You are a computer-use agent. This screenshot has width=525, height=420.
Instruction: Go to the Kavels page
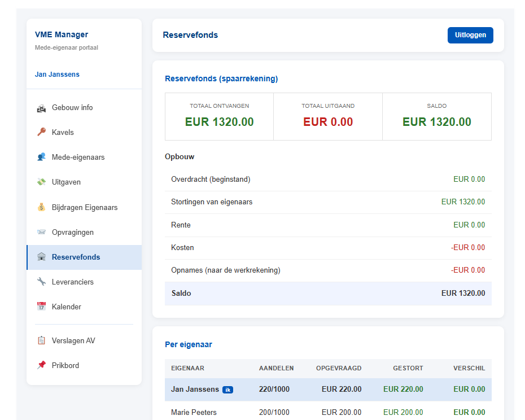[84, 132]
